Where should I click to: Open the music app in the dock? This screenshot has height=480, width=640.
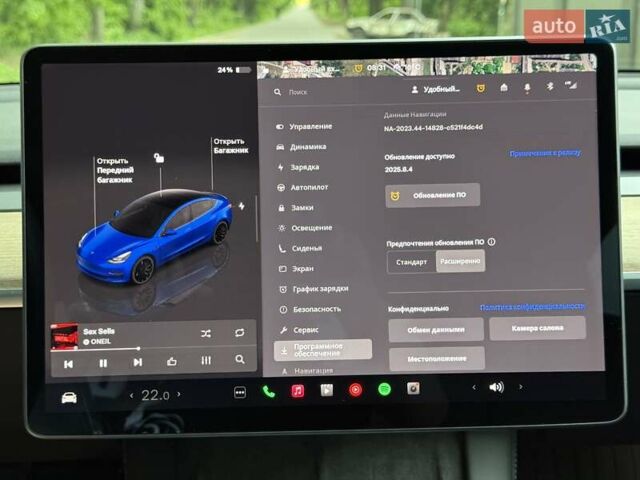click(x=298, y=391)
